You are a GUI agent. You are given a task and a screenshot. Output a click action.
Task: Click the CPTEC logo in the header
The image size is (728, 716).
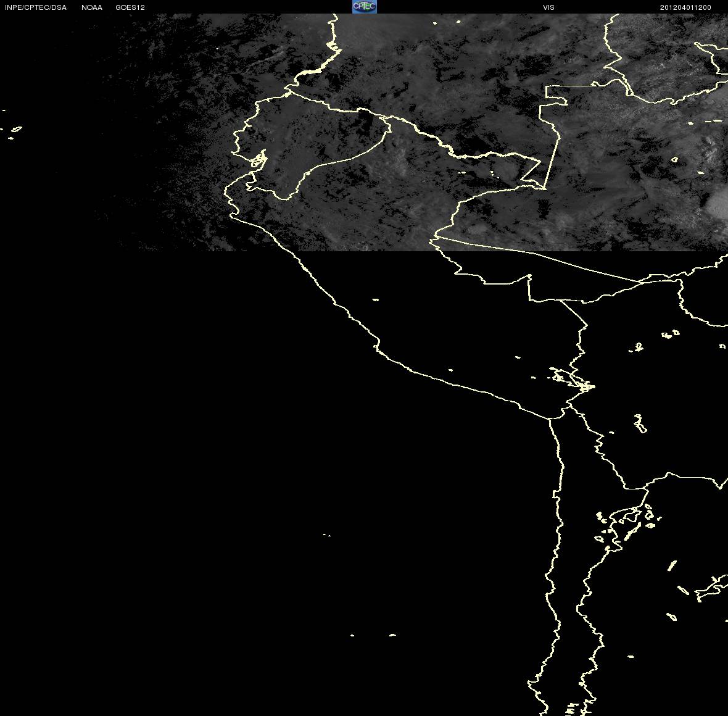coord(365,7)
